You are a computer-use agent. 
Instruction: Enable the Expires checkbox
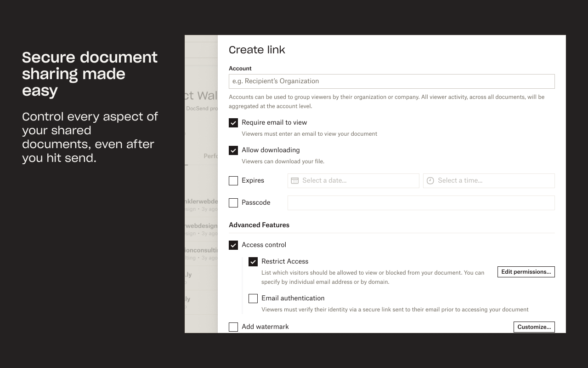click(233, 181)
